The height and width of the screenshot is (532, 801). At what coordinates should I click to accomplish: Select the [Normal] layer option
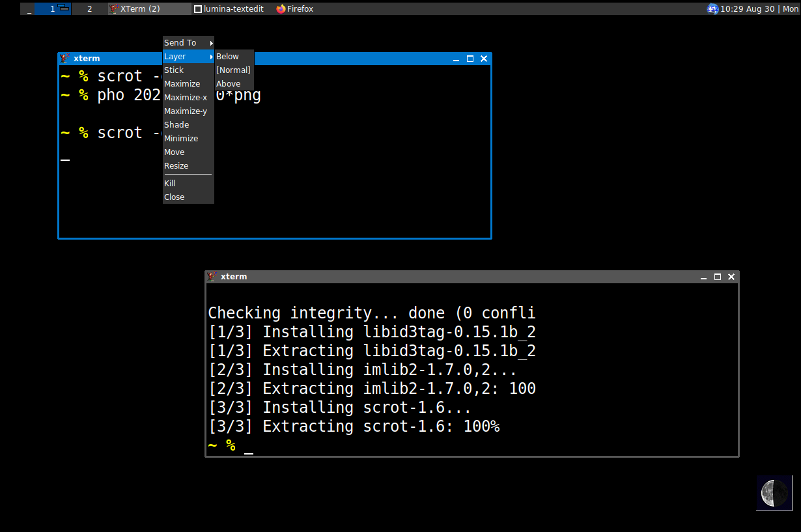tap(233, 70)
